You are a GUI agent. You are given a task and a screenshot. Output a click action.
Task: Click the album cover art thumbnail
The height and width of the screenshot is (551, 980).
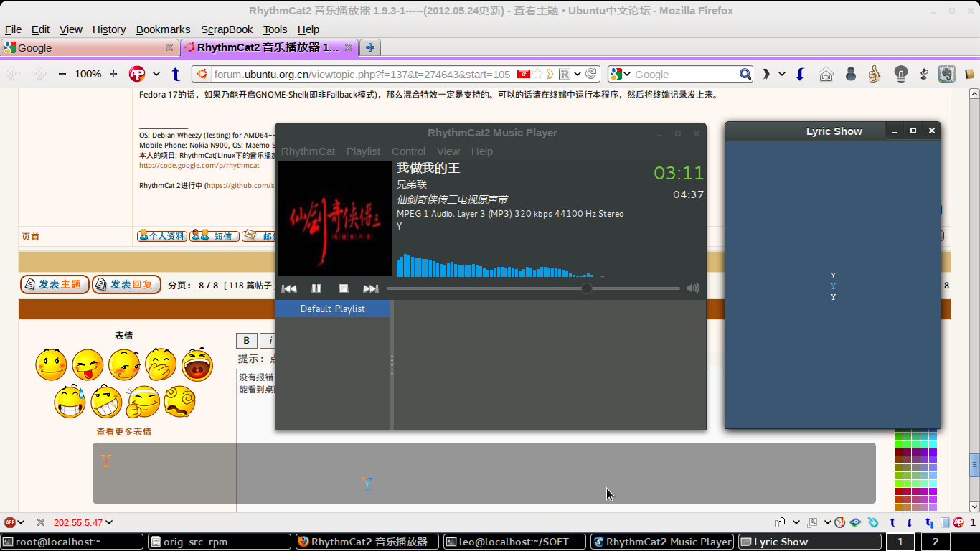[335, 218]
